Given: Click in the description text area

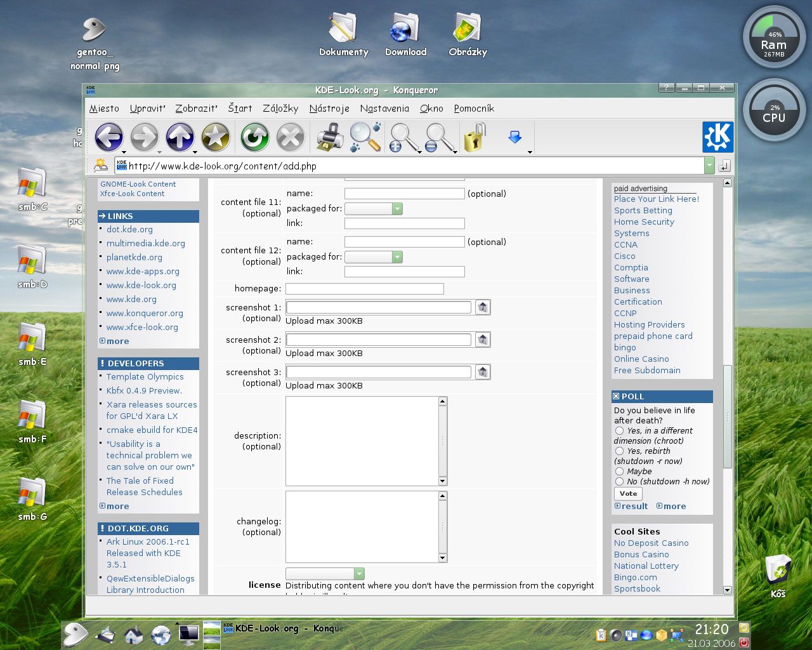Looking at the screenshot, I should (362, 441).
